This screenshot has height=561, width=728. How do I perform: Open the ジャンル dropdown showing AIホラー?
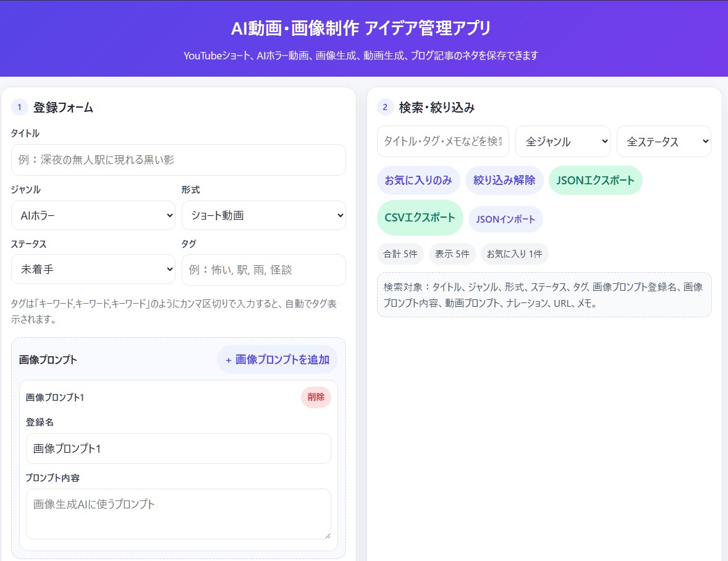[93, 215]
